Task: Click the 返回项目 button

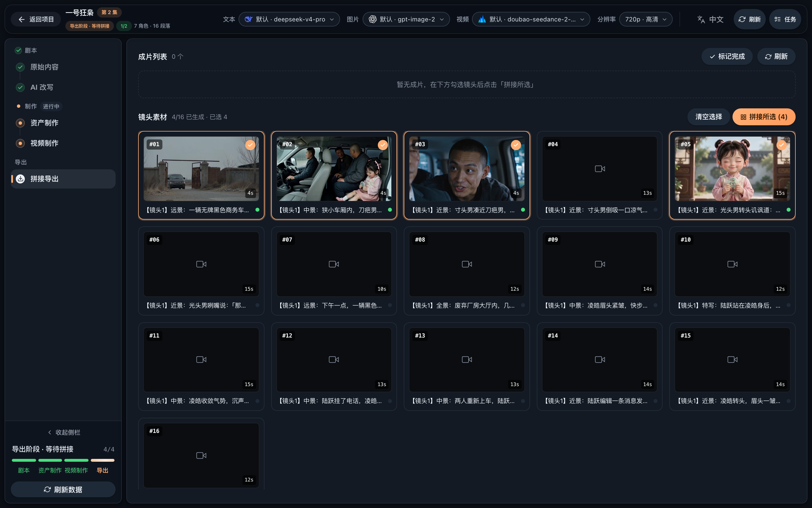Action: tap(36, 19)
